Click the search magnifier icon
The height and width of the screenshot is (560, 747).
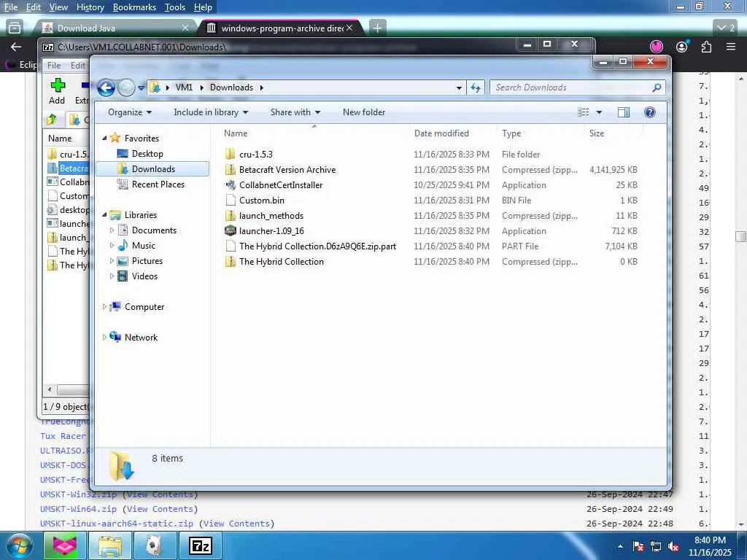coord(657,87)
